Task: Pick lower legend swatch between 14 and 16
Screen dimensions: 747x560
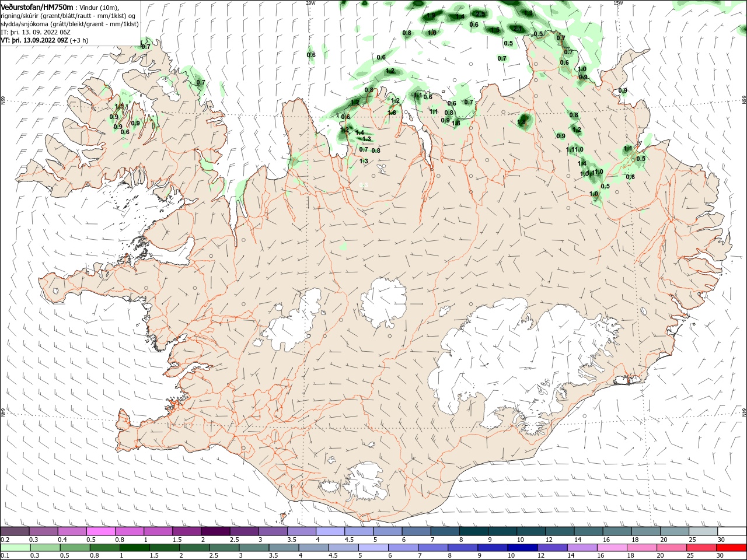Action: (582, 548)
